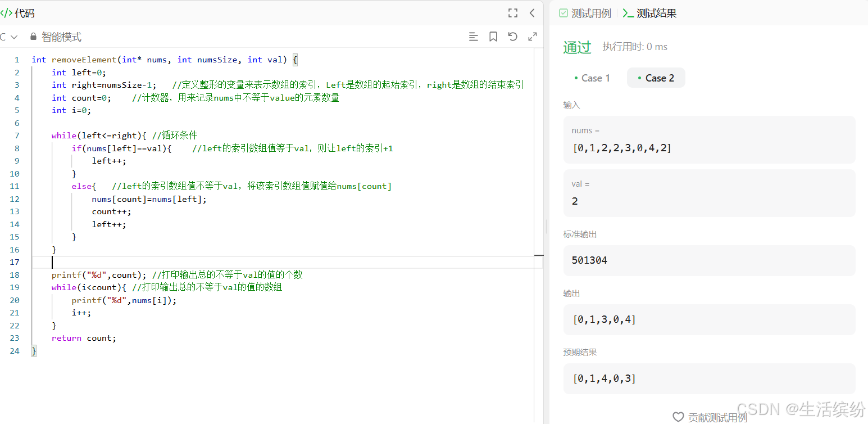Click the 通过 result status
The image size is (868, 424).
[x=576, y=47]
